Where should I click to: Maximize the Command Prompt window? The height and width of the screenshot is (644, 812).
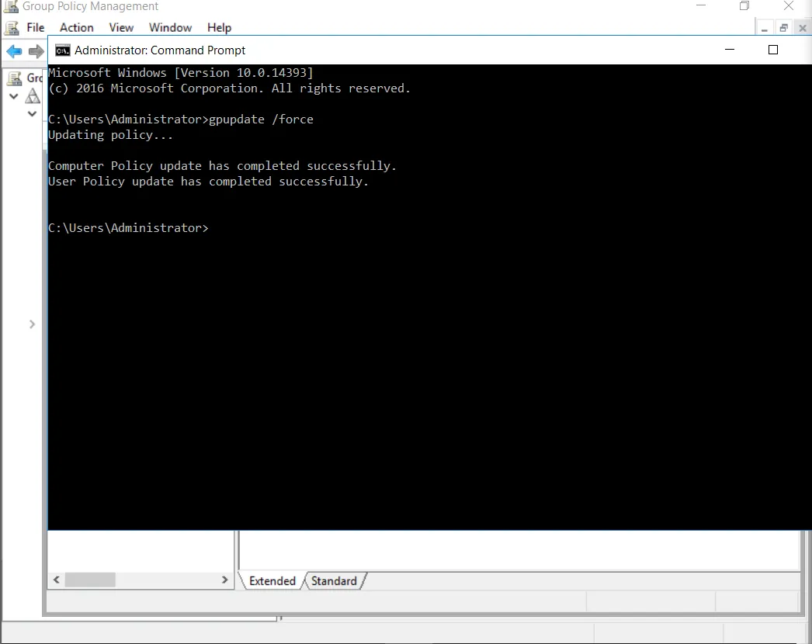click(x=773, y=50)
